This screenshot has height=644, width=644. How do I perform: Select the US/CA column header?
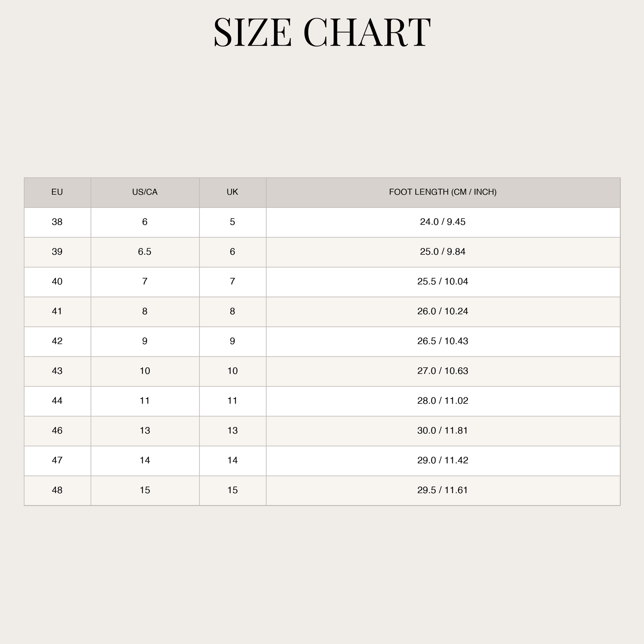click(145, 192)
